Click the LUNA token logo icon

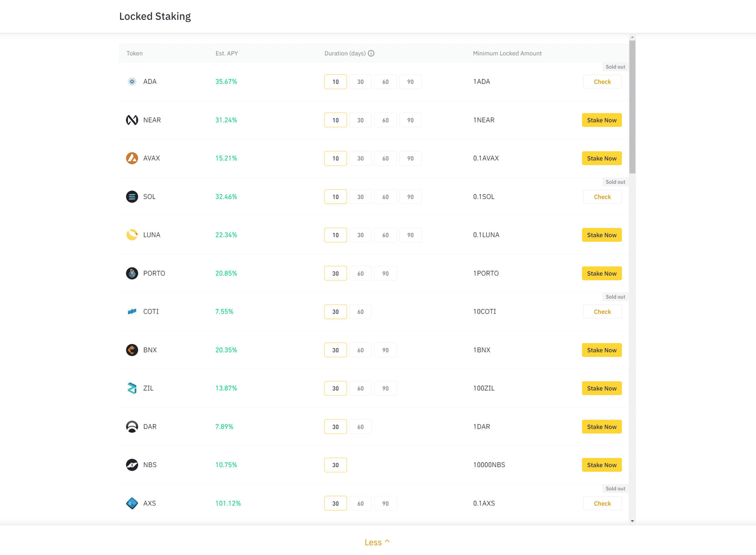pyautogui.click(x=132, y=235)
